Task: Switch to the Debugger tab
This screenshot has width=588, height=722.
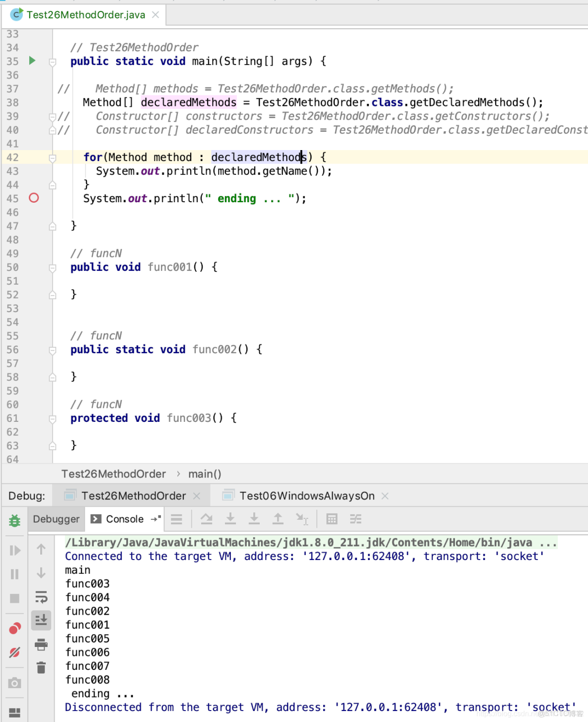Action: coord(56,519)
